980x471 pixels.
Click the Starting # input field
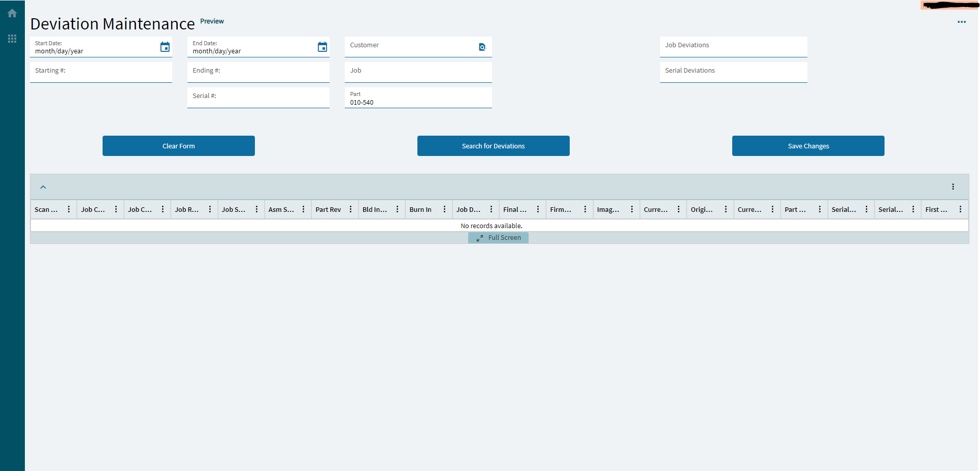coord(101,72)
